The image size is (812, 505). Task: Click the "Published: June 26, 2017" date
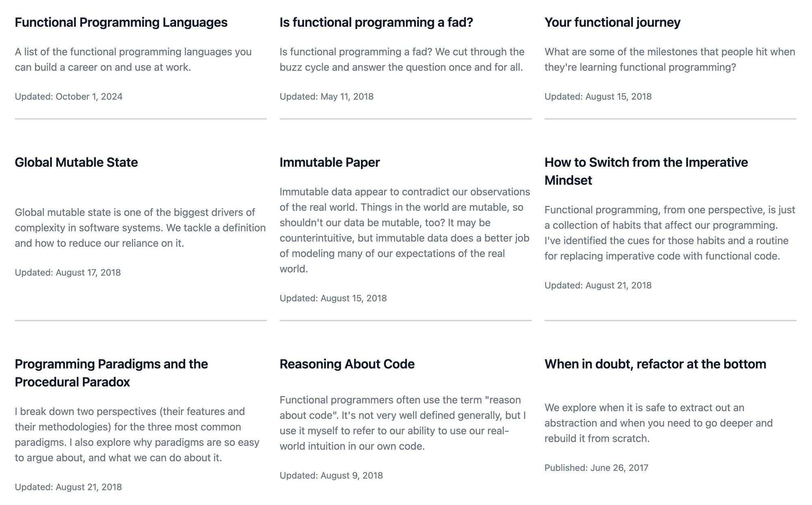[x=596, y=468]
